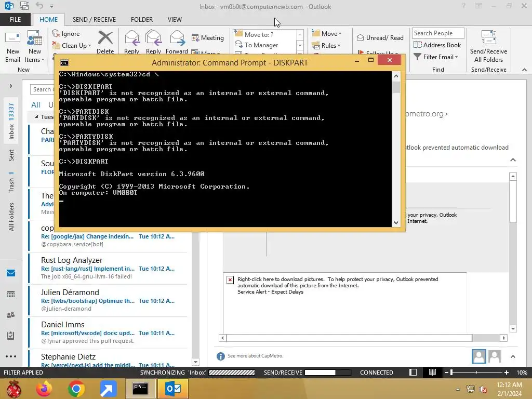Image resolution: width=532 pixels, height=399 pixels.
Task: Toggle Reading view in the status bar
Action: [432, 372]
